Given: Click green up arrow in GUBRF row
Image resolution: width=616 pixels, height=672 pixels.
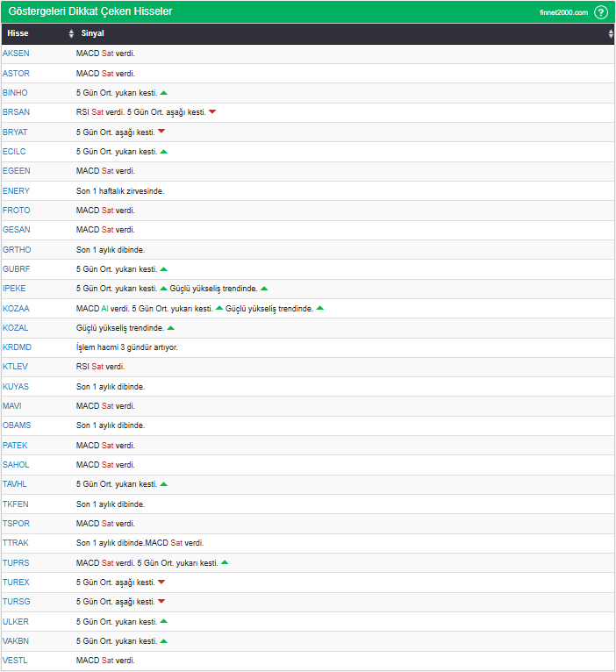Looking at the screenshot, I should (164, 268).
